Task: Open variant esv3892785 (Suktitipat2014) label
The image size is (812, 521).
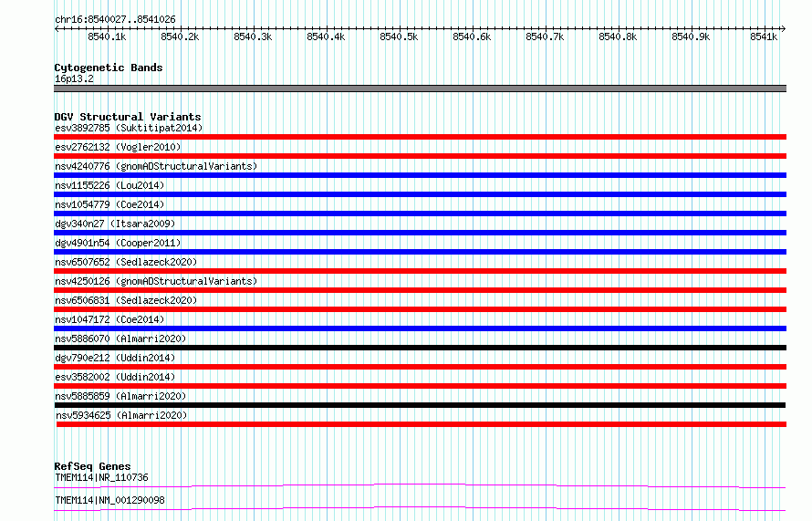Action: 129,128
